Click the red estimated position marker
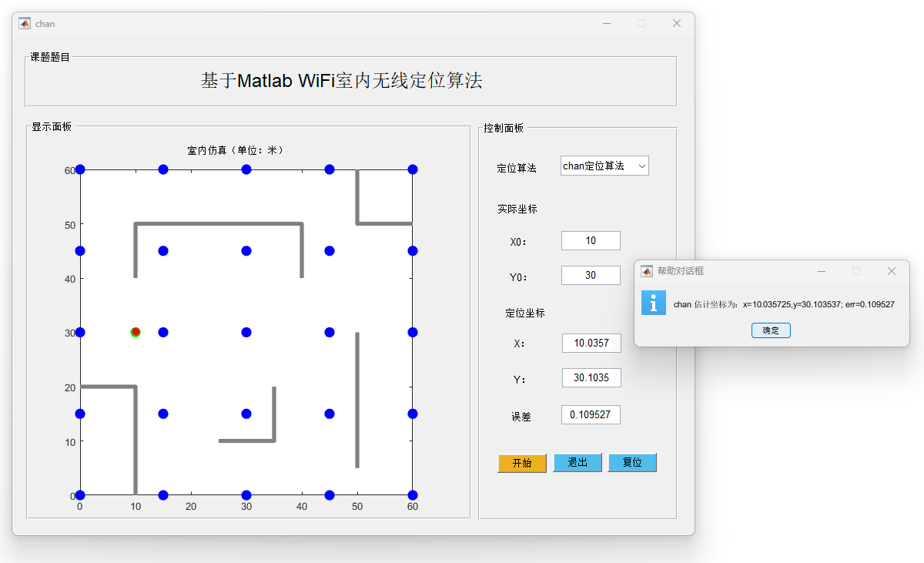The image size is (924, 563). (x=136, y=332)
